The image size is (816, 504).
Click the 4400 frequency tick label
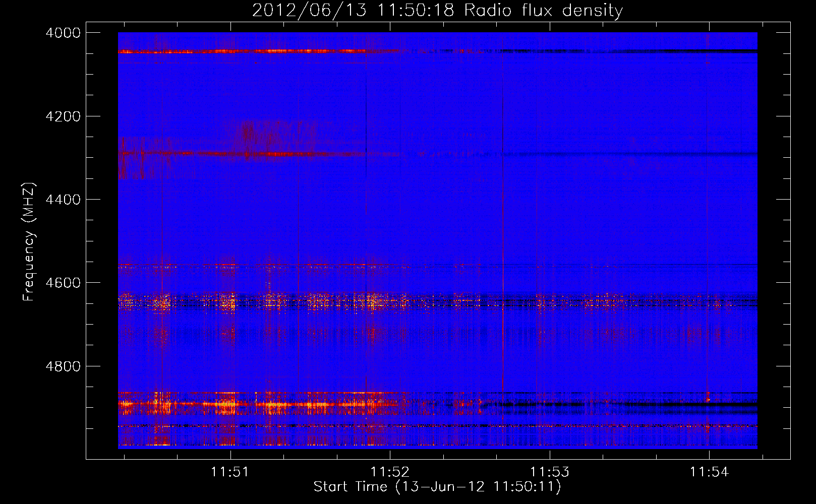point(63,200)
